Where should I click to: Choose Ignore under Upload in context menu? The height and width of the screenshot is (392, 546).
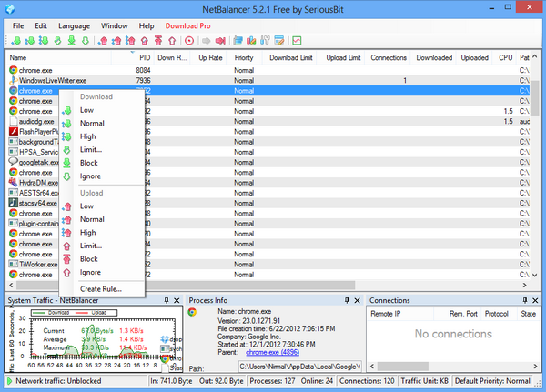pyautogui.click(x=102, y=272)
